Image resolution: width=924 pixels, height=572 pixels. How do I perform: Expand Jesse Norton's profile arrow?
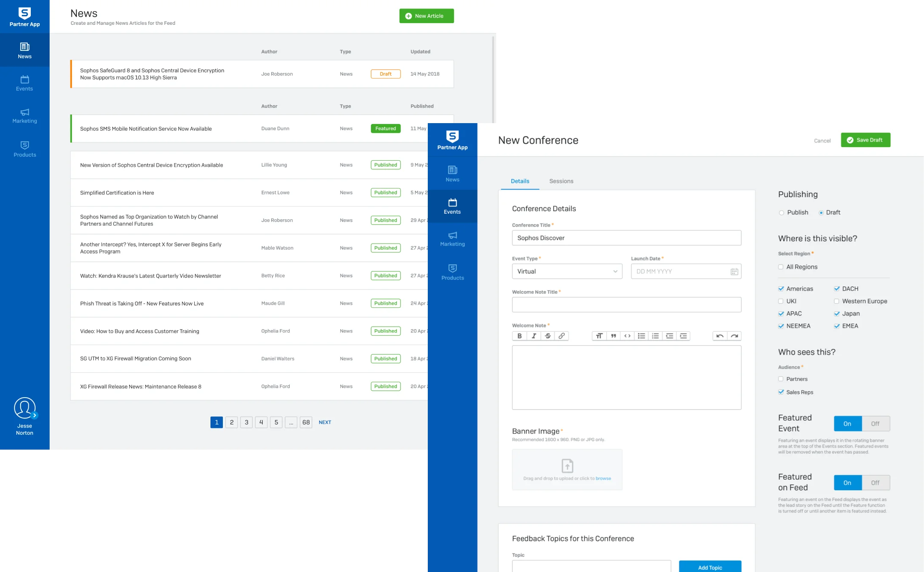pos(35,415)
